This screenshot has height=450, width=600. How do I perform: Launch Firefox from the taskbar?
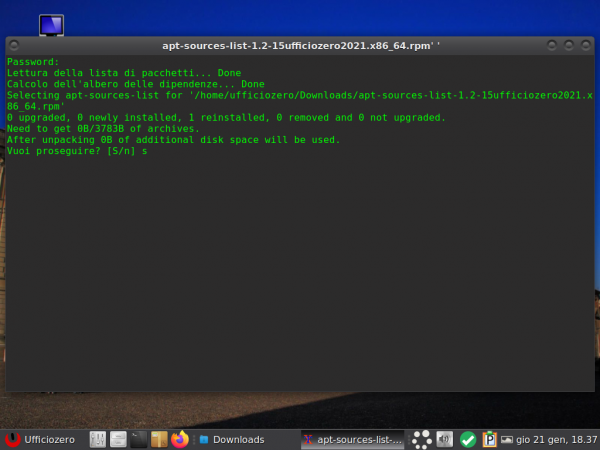pyautogui.click(x=180, y=440)
